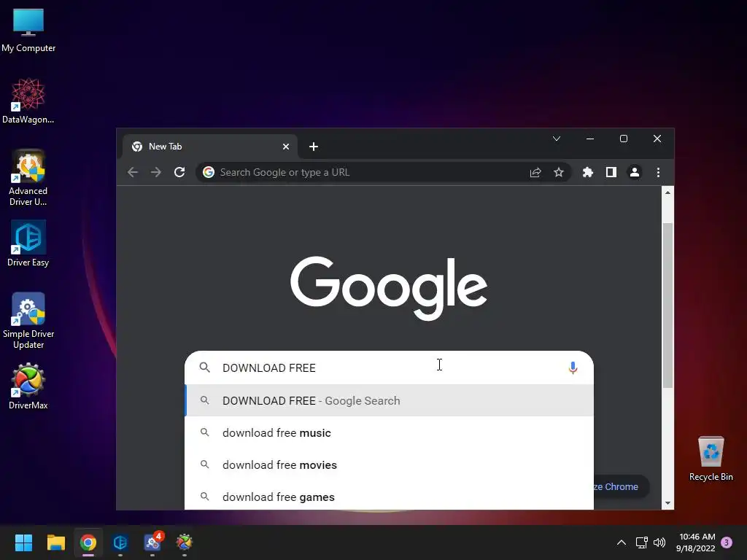The width and height of the screenshot is (747, 560).
Task: Toggle the Chrome side panel icon
Action: coord(611,172)
